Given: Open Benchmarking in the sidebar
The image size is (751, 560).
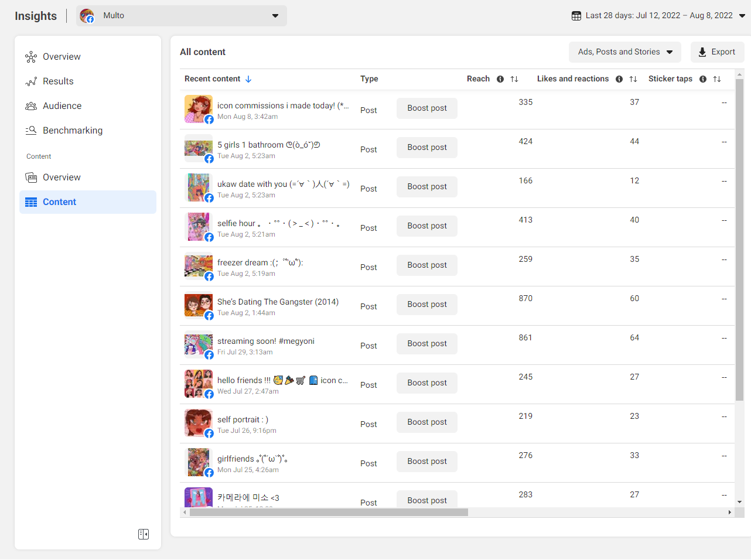Looking at the screenshot, I should point(72,131).
